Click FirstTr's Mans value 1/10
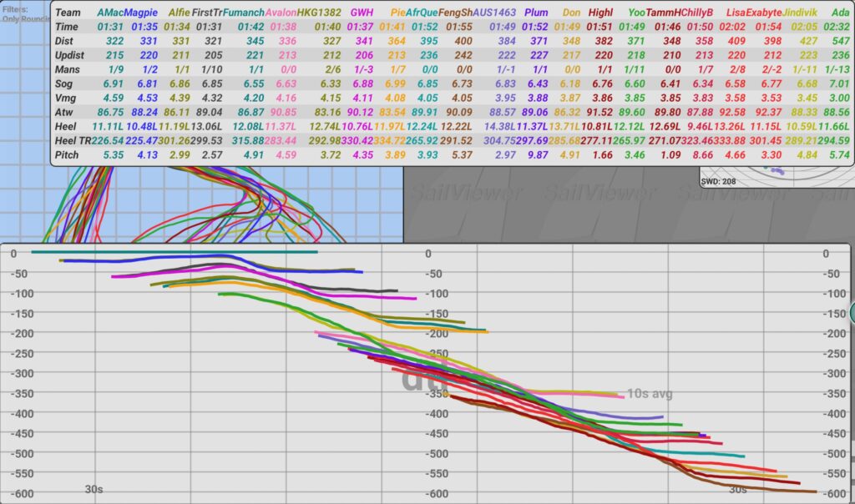 point(211,69)
